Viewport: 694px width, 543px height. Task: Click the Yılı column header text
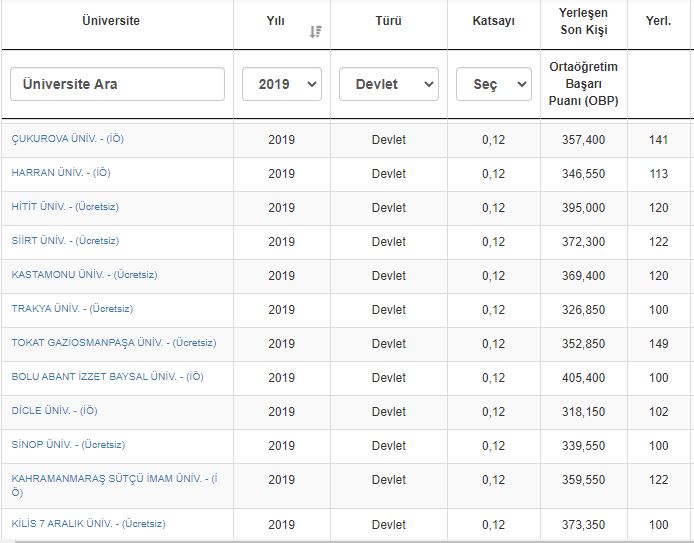(x=275, y=21)
